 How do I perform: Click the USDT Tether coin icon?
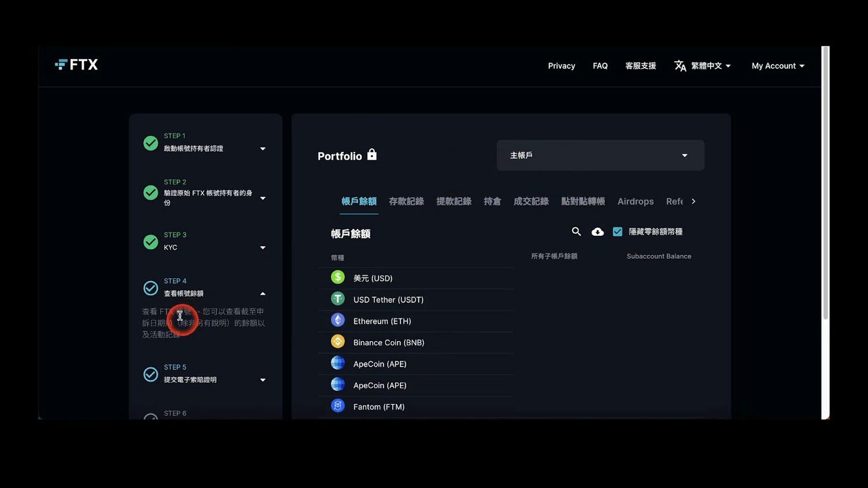(x=338, y=299)
